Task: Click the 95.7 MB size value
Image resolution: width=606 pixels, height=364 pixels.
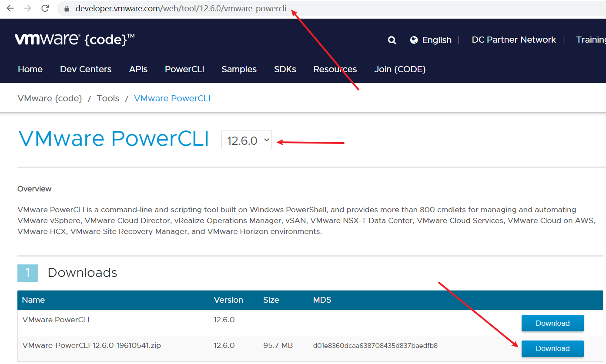Action: click(x=278, y=346)
